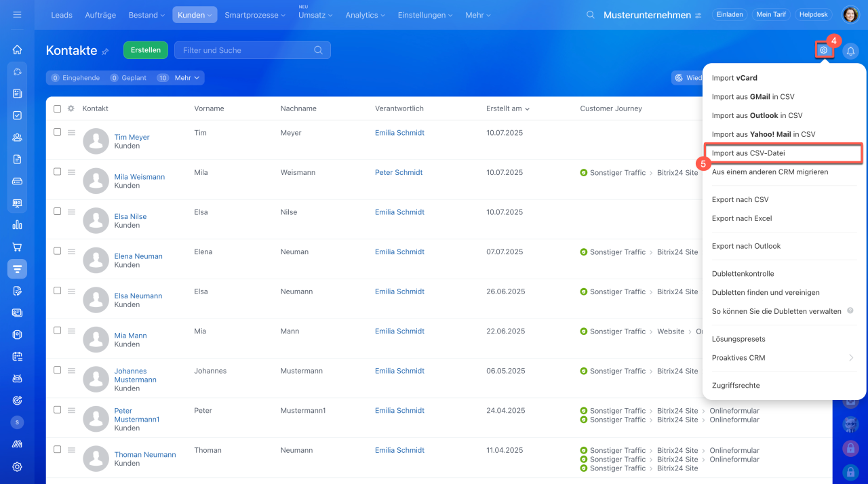The height and width of the screenshot is (484, 868).
Task: Open the contact link Peter Mustermann1
Action: pyautogui.click(x=136, y=415)
